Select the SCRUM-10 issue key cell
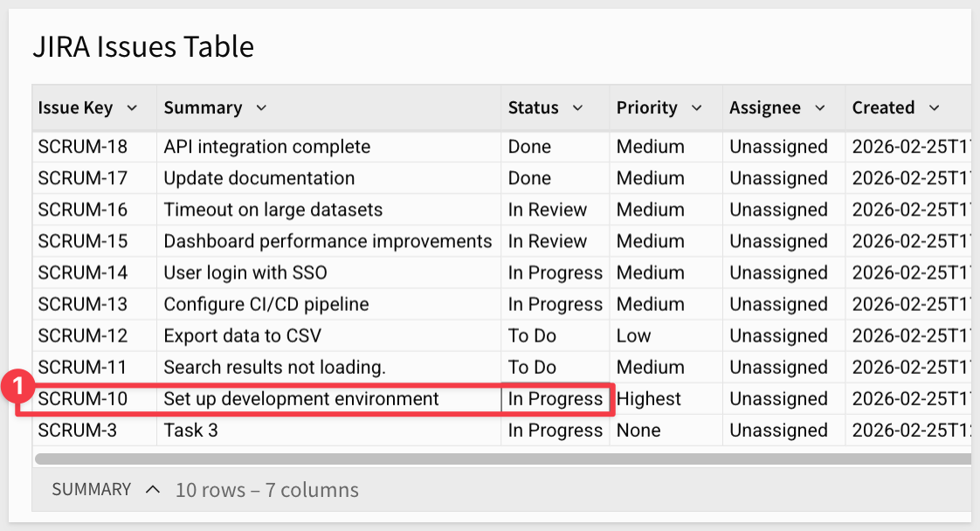Image resolution: width=980 pixels, height=531 pixels. (x=82, y=399)
